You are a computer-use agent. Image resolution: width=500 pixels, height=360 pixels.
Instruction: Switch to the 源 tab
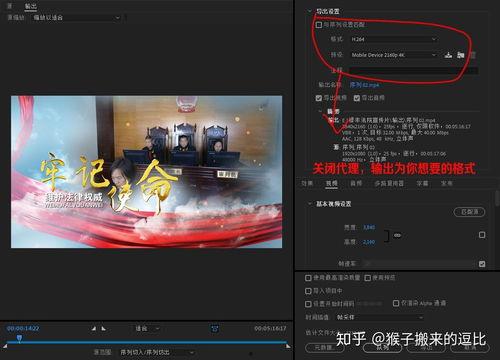10,6
